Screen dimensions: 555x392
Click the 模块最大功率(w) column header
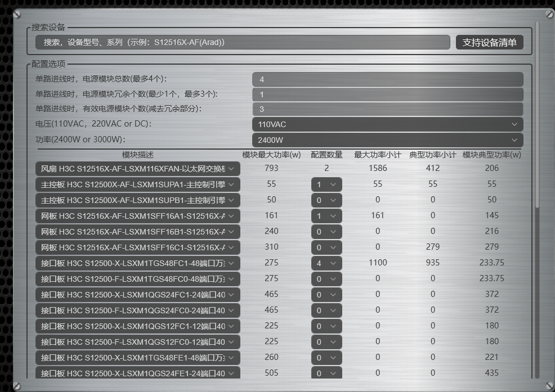271,155
